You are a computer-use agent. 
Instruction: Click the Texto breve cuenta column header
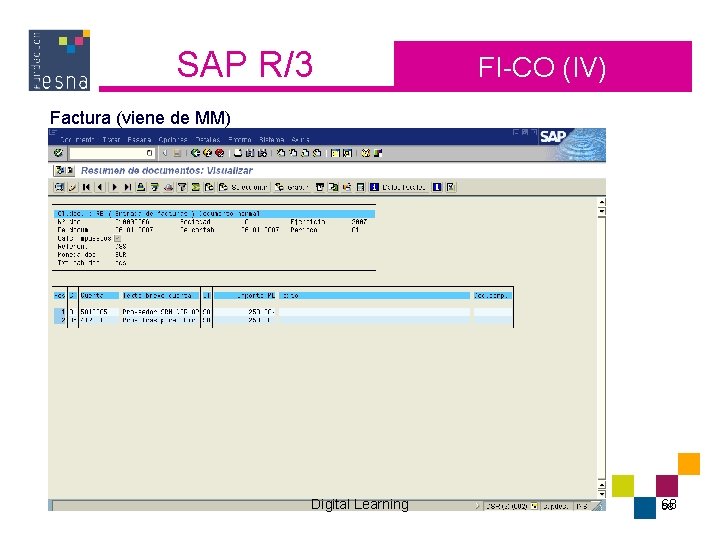click(160, 295)
